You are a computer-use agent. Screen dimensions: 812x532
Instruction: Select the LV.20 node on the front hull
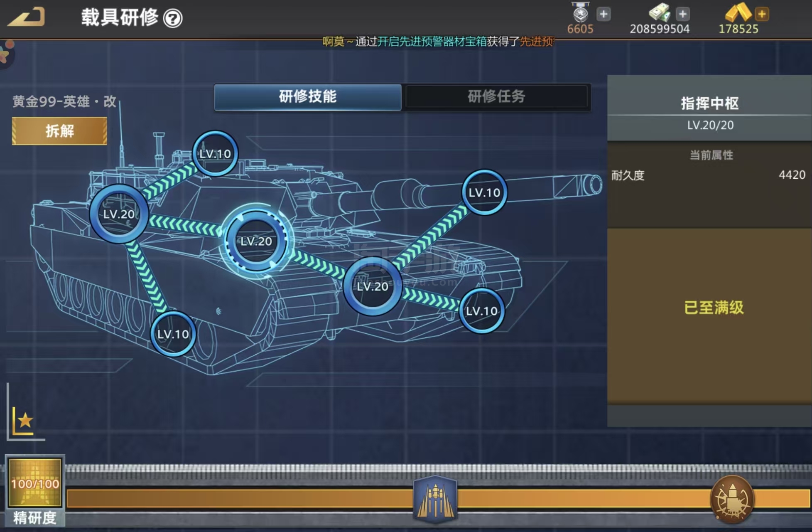pos(373,286)
